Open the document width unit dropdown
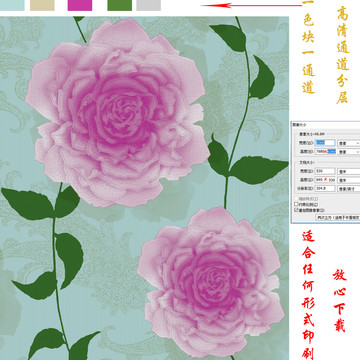 pos(349,171)
